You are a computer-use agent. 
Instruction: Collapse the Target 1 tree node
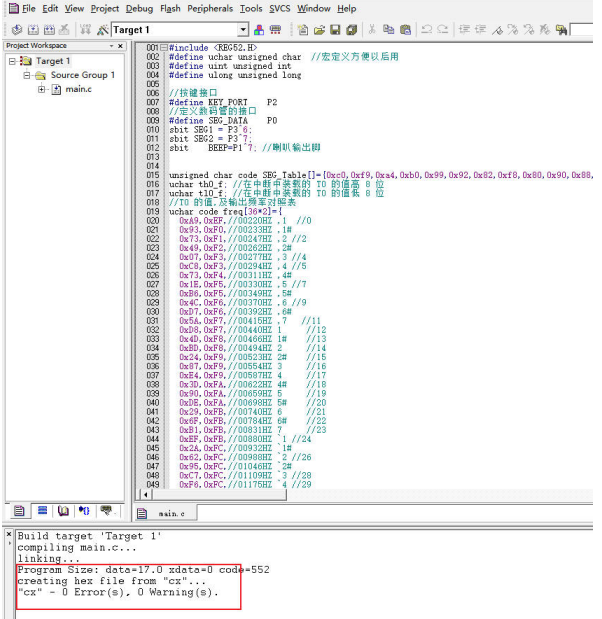(13, 61)
